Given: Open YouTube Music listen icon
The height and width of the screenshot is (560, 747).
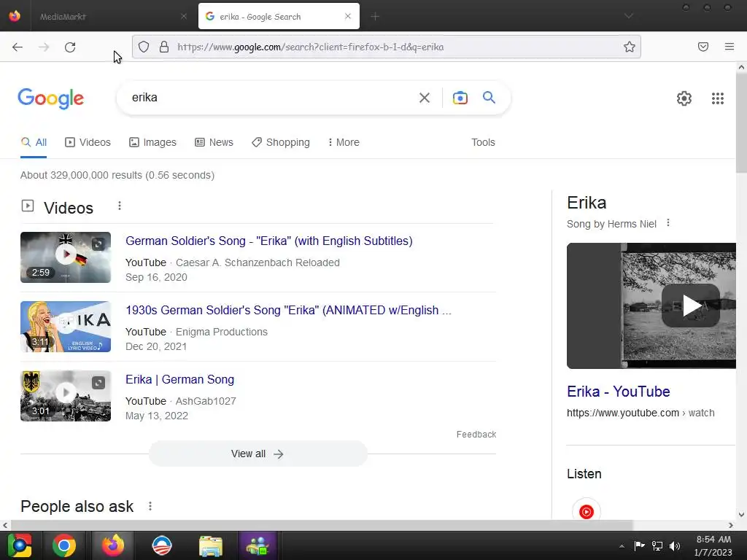Looking at the screenshot, I should tap(586, 512).
